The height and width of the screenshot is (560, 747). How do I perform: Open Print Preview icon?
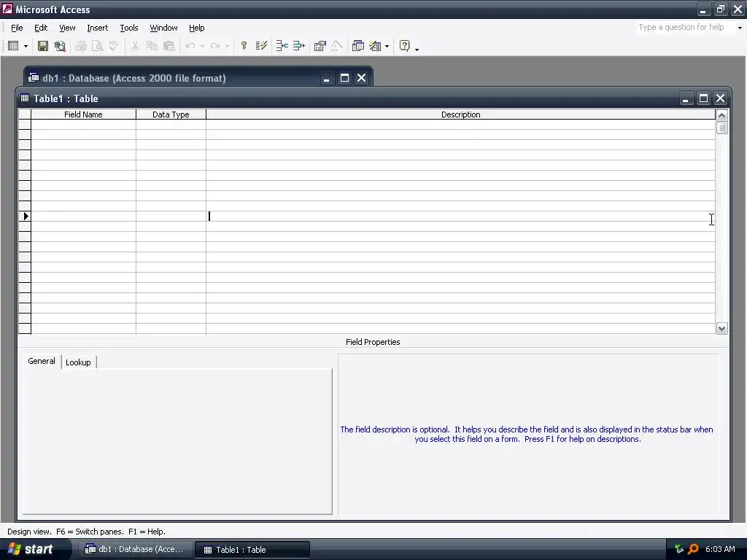97,46
